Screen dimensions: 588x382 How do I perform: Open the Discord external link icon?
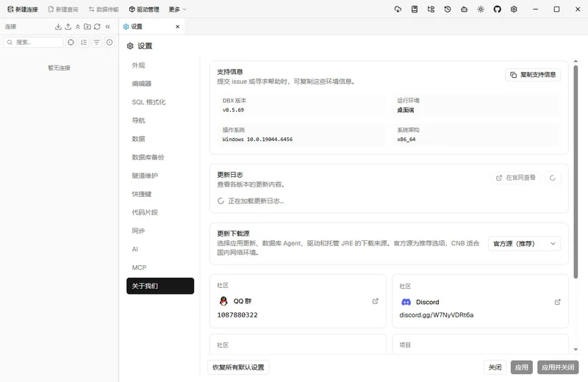click(x=558, y=302)
